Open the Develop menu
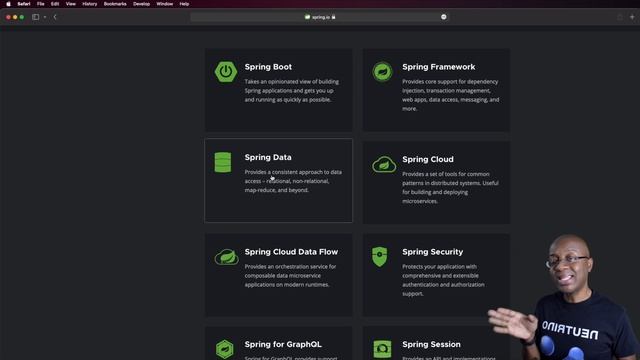 [141, 4]
